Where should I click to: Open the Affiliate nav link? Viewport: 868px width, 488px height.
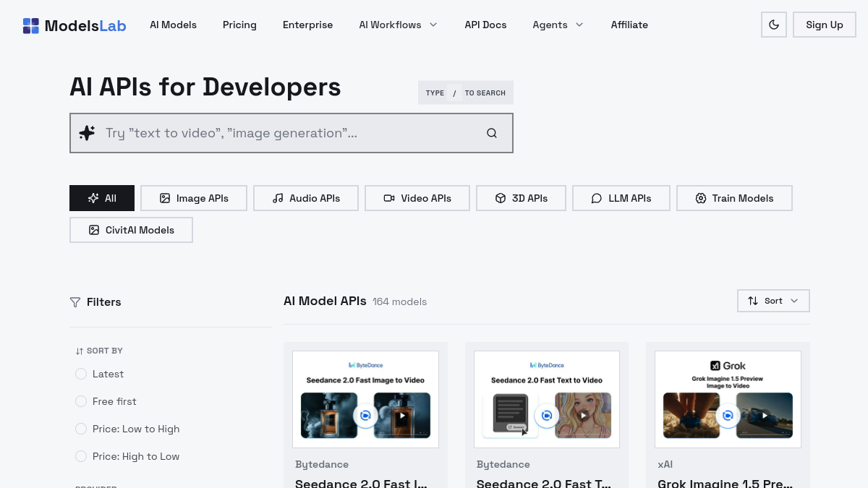click(x=629, y=25)
